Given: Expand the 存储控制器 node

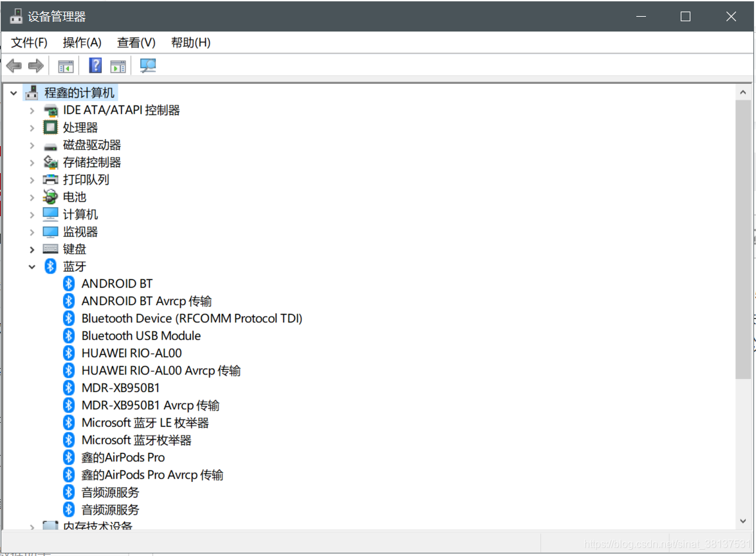Looking at the screenshot, I should point(32,163).
